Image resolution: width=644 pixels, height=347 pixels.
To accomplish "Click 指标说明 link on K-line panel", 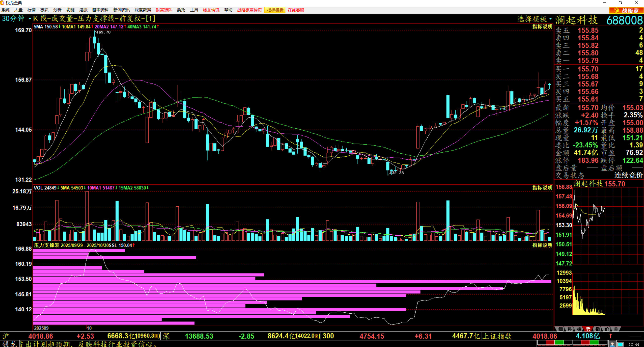I will point(542,27).
